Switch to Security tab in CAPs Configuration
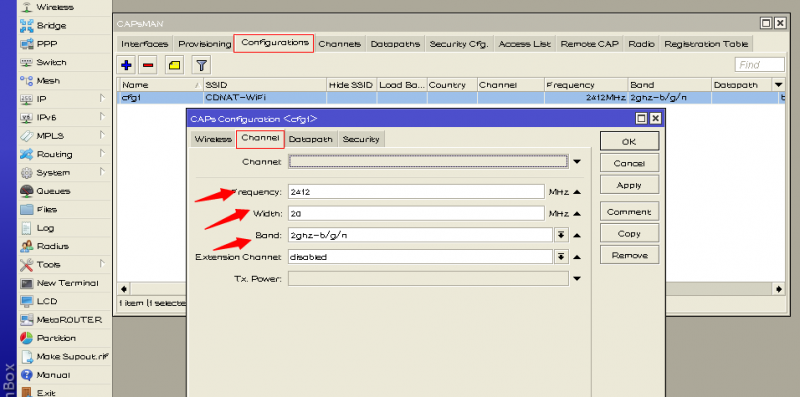The width and height of the screenshot is (800, 397). point(361,139)
